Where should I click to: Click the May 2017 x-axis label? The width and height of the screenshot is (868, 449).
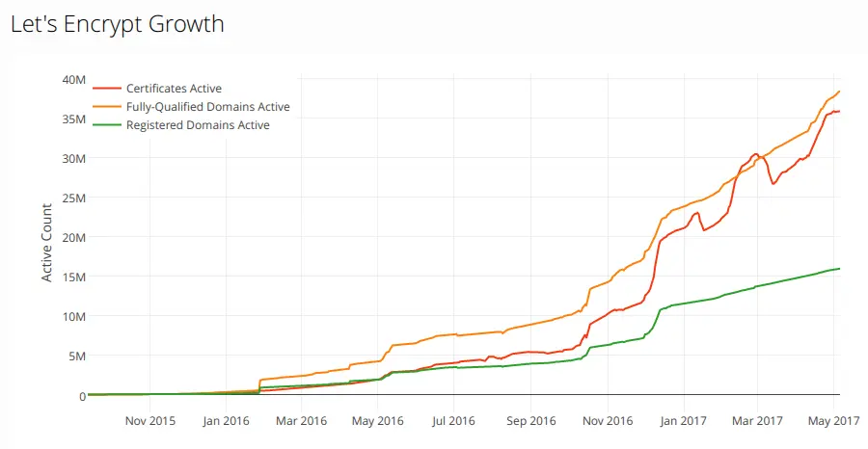pos(833,421)
